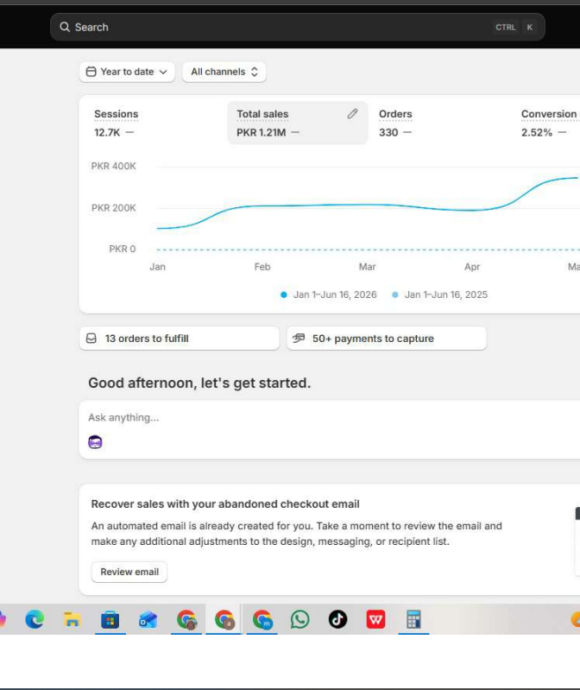Screen dimensions: 580x690
Task: Click the calendar icon on the date filter
Action: point(91,72)
